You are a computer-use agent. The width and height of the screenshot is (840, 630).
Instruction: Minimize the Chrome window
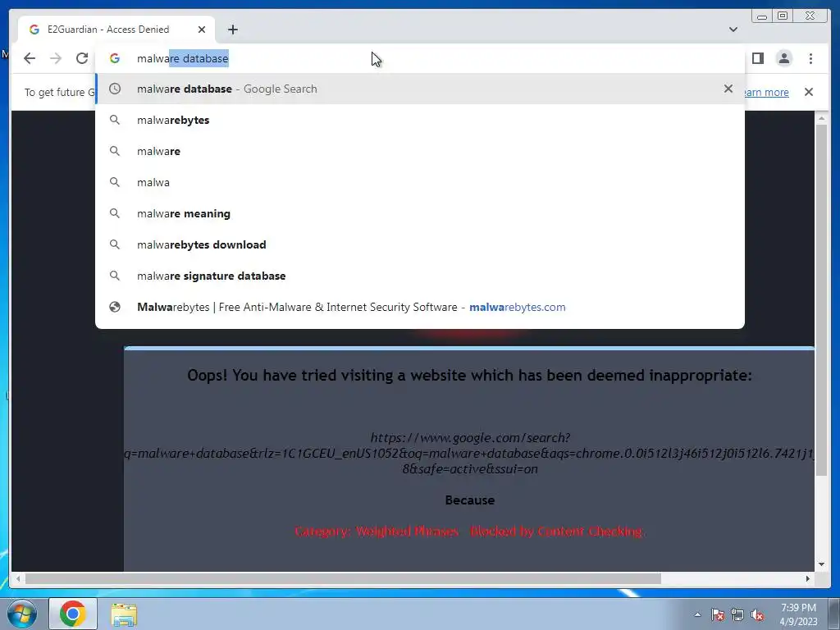click(762, 16)
